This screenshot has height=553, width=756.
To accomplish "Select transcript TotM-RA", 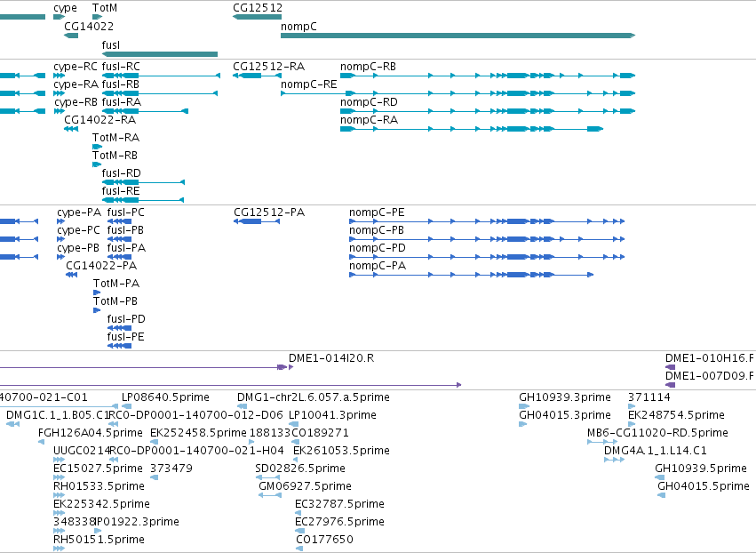I will 97,147.
